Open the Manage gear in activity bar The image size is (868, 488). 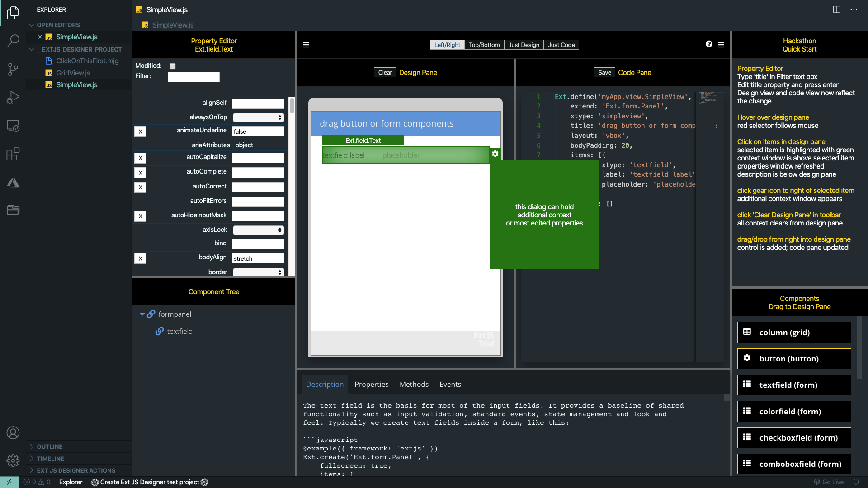click(13, 460)
